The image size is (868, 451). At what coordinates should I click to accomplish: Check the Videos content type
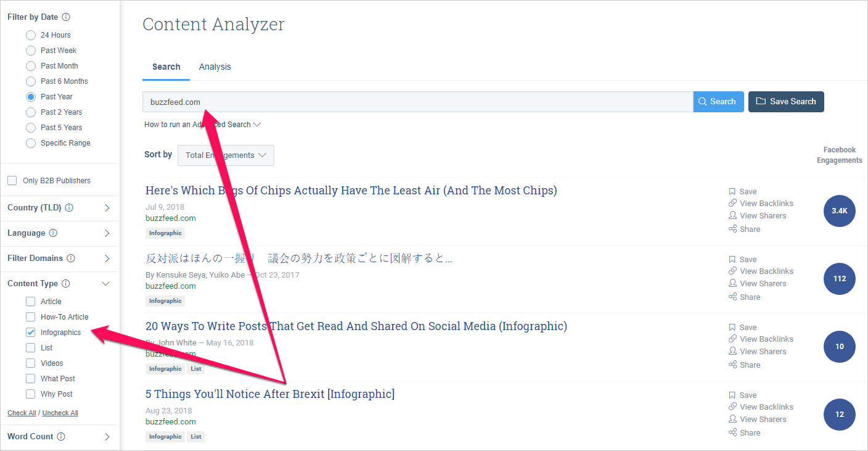tap(31, 363)
